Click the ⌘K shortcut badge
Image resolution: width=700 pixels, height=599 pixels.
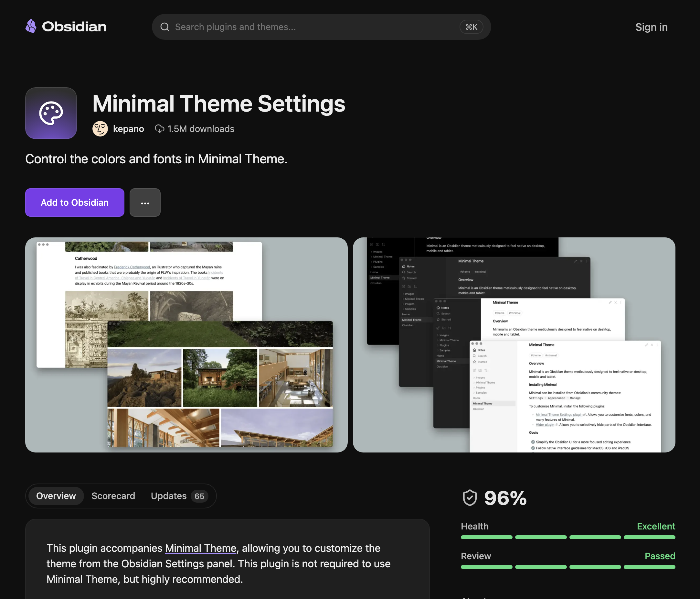[x=471, y=27]
